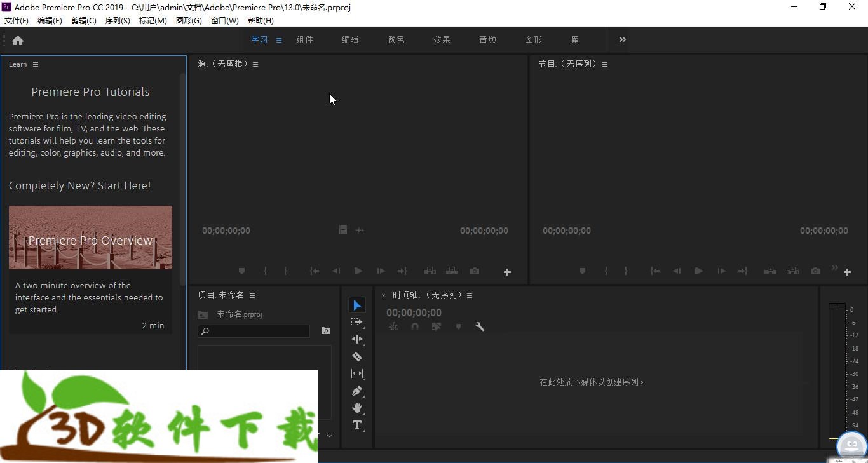Go to In point in program monitor
868x463 pixels.
point(655,271)
